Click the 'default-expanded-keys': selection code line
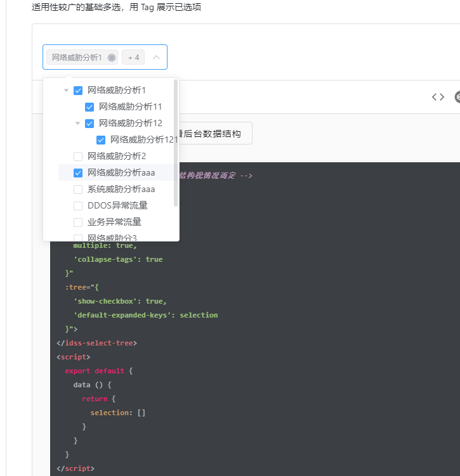Image resolution: width=460 pixels, height=476 pixels. point(145,315)
